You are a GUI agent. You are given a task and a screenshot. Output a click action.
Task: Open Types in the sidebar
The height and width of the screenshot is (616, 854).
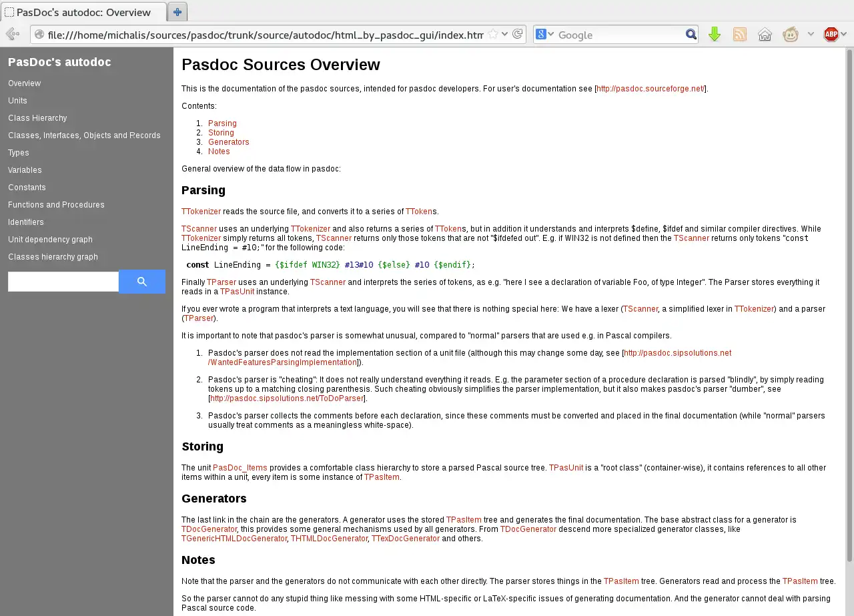[19, 153]
